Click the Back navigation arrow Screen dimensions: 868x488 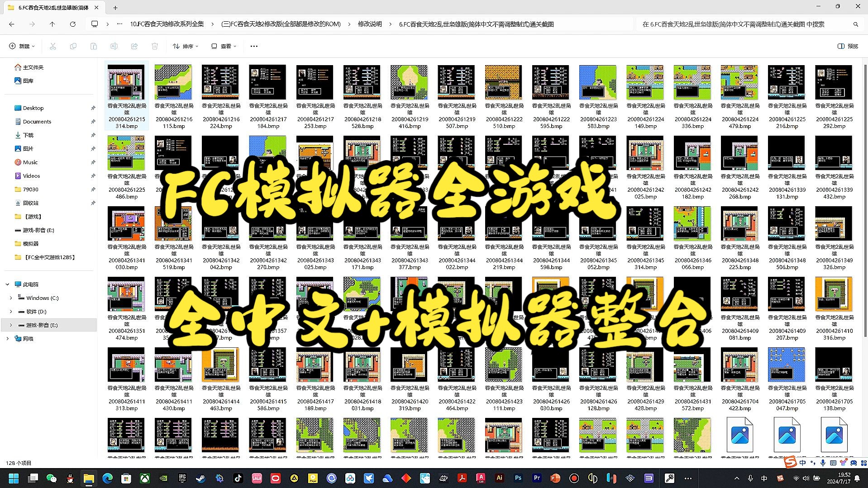tap(12, 24)
